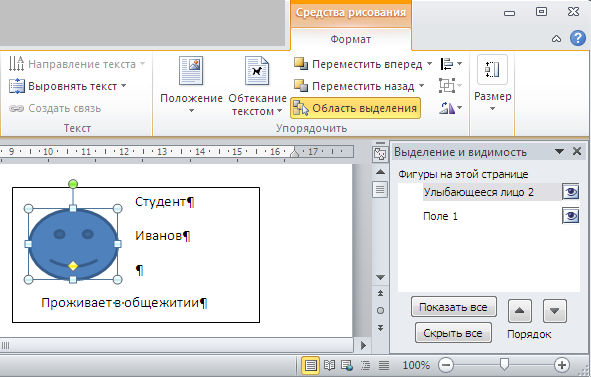Open the Group objects icon menu
Image resolution: width=591 pixels, height=377 pixels.
(x=451, y=86)
